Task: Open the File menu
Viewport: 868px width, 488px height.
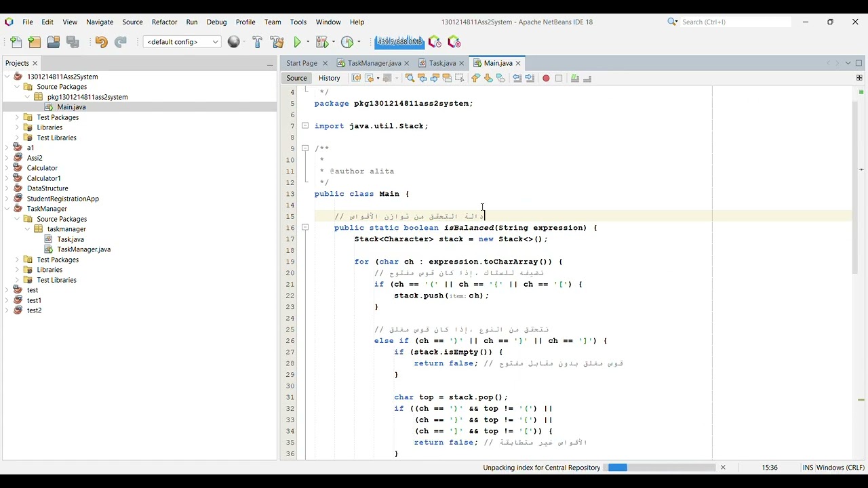Action: (x=28, y=22)
